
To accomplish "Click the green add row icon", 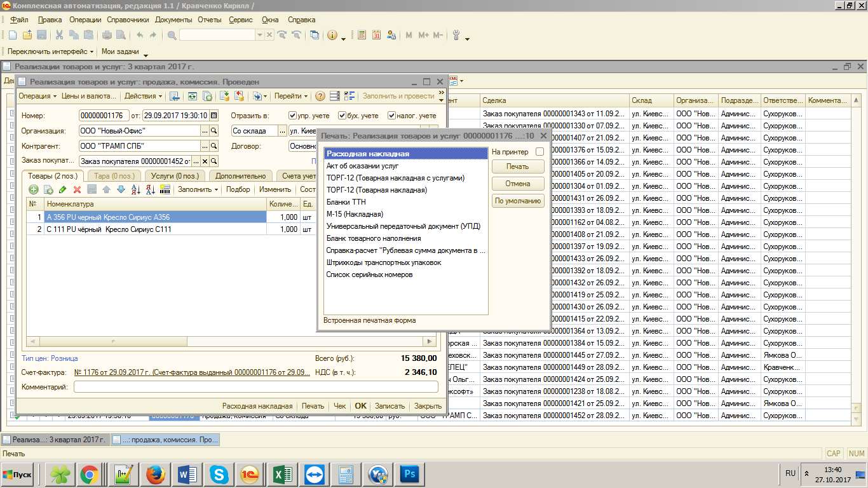I will (34, 189).
